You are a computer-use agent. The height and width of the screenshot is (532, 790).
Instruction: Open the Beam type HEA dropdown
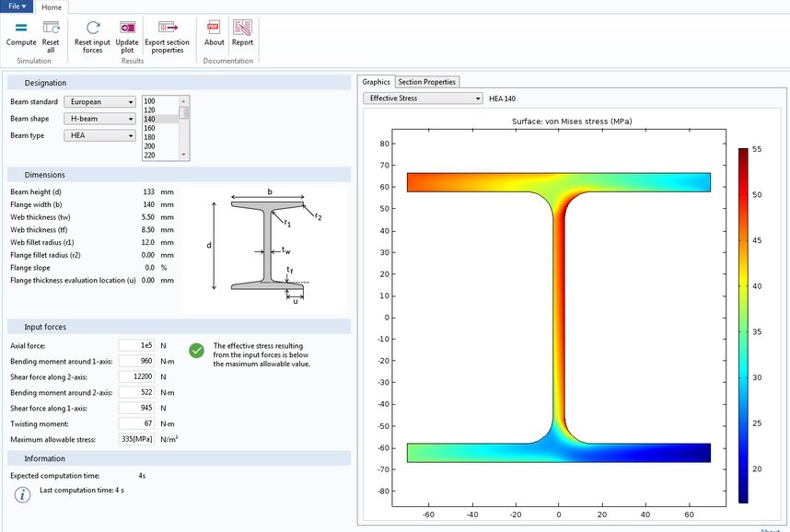(x=99, y=135)
